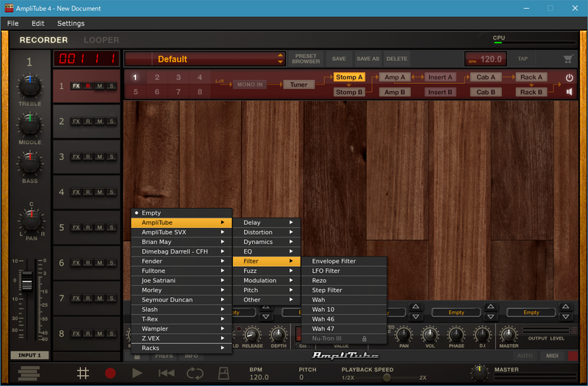Turn the D.I knob
This screenshot has width=588, height=386.
(482, 335)
